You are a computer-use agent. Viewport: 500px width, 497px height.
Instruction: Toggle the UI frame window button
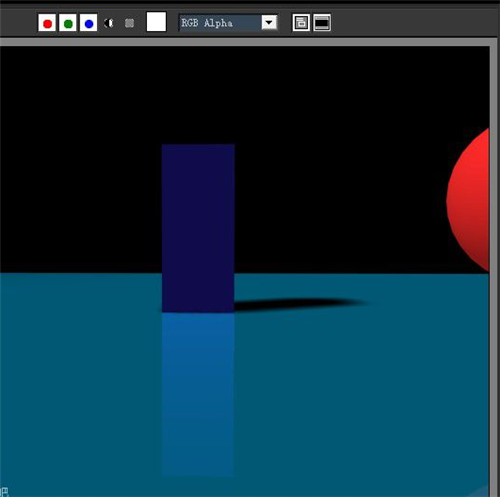click(x=322, y=23)
